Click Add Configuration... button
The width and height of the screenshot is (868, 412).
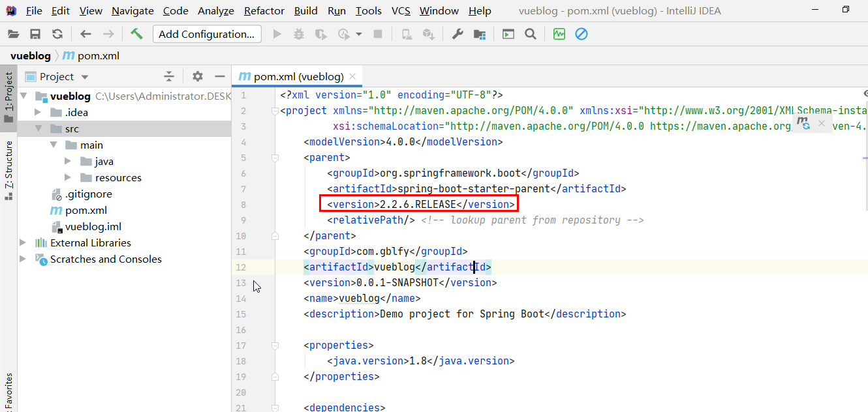pos(207,34)
